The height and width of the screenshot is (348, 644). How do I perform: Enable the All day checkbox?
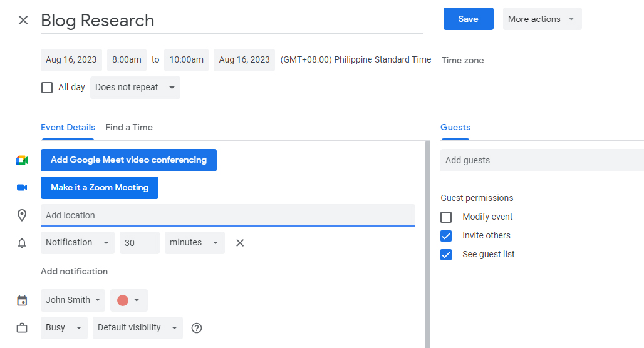tap(47, 88)
